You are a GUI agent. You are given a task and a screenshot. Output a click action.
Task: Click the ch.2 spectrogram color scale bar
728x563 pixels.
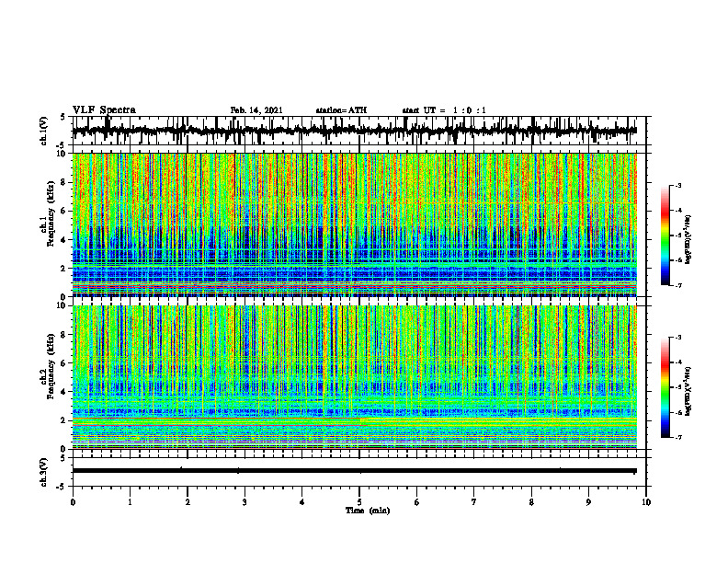coord(665,387)
